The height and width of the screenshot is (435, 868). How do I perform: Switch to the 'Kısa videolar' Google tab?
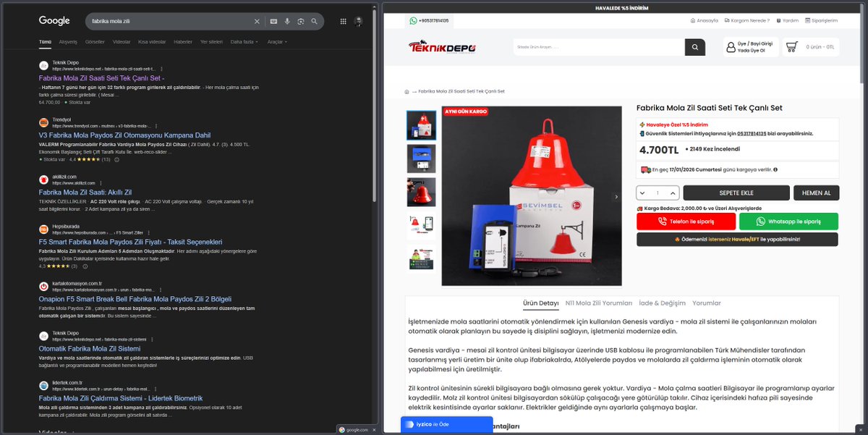[x=152, y=42]
